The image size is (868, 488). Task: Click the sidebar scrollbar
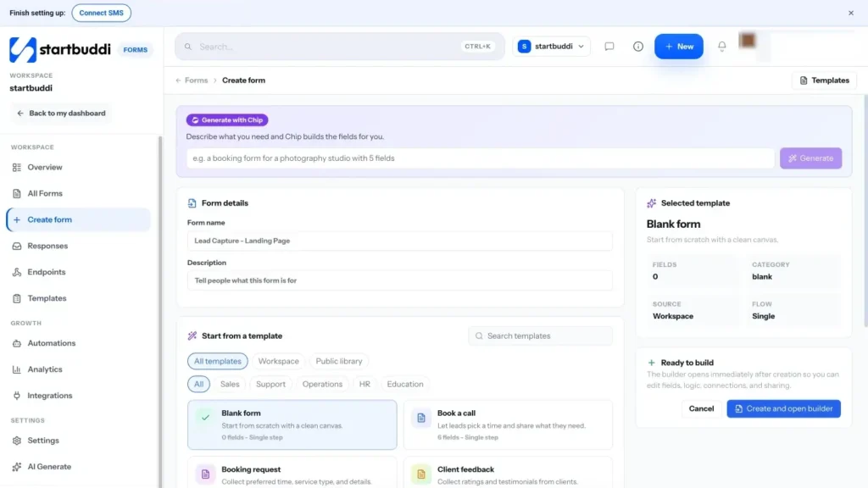click(160, 310)
